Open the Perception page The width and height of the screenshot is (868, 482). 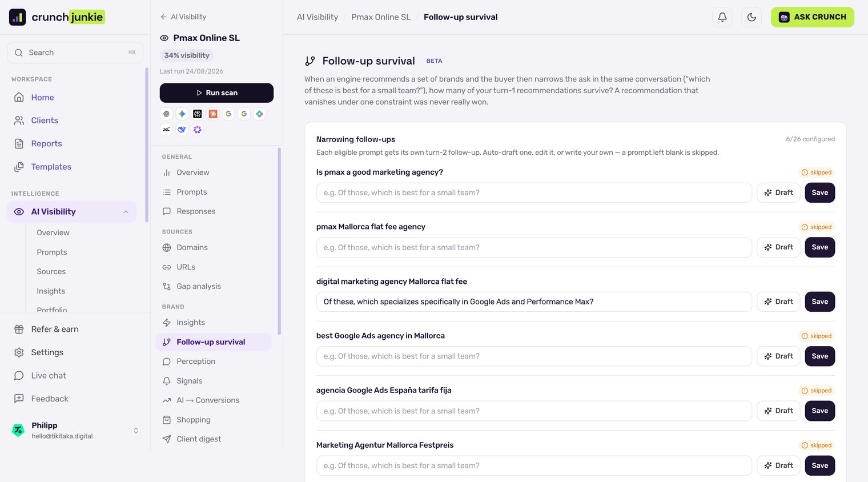click(213, 361)
